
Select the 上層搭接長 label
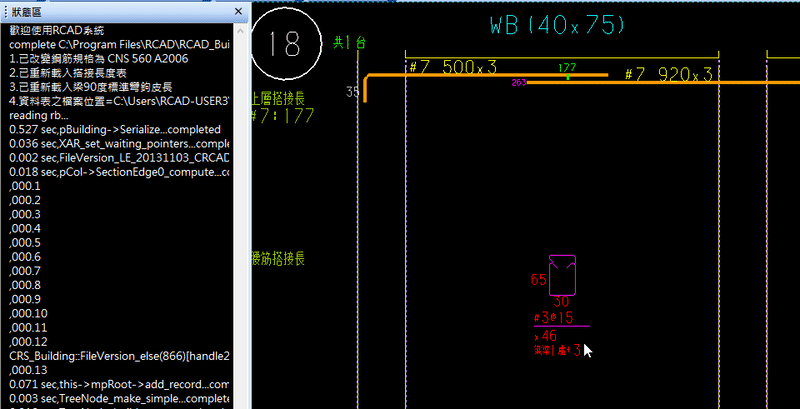click(x=280, y=98)
